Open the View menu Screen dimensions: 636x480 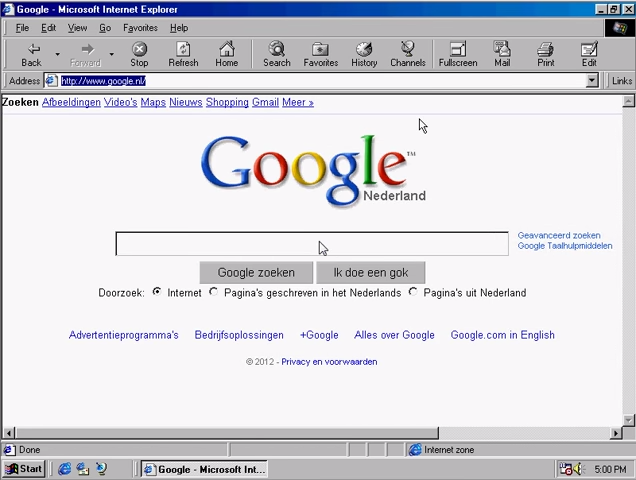tap(77, 28)
